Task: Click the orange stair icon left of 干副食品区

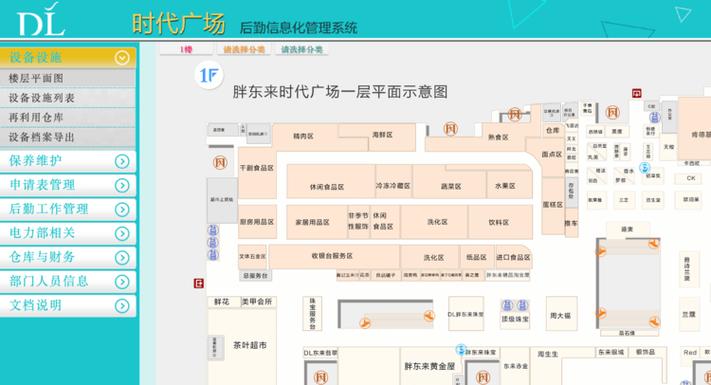Action: pyautogui.click(x=220, y=162)
